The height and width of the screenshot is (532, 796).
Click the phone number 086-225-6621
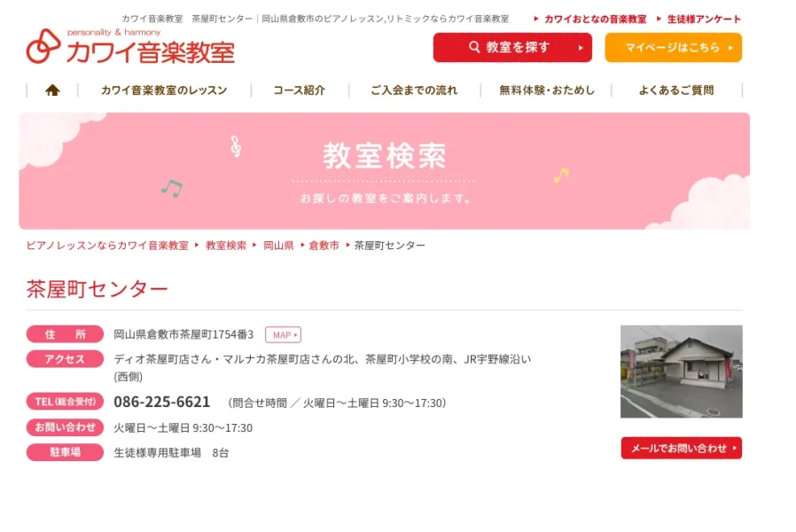(162, 402)
